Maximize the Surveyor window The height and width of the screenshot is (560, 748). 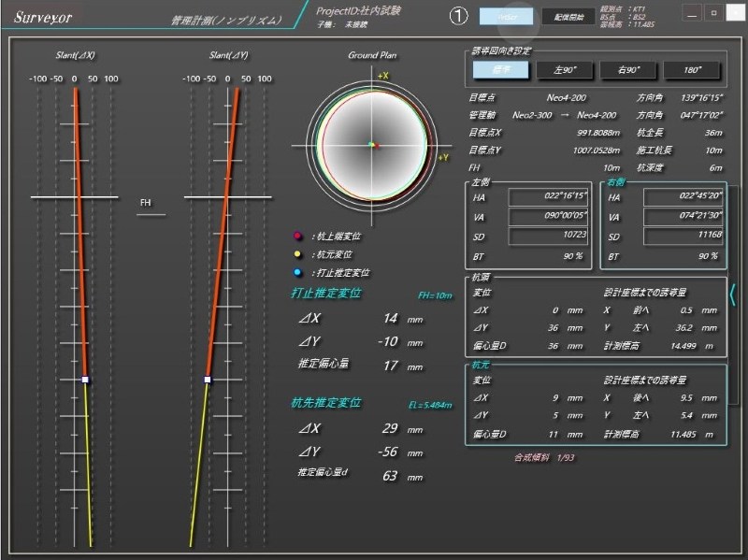click(x=713, y=14)
